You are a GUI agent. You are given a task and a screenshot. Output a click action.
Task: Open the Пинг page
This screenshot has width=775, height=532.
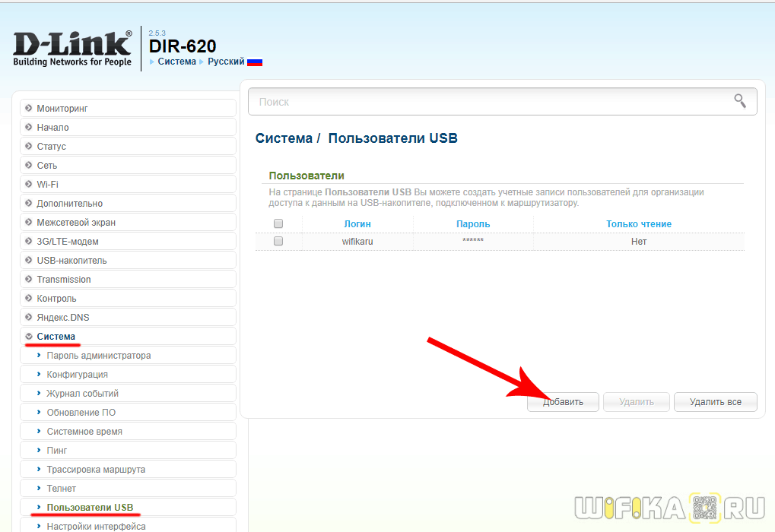[x=128, y=451]
